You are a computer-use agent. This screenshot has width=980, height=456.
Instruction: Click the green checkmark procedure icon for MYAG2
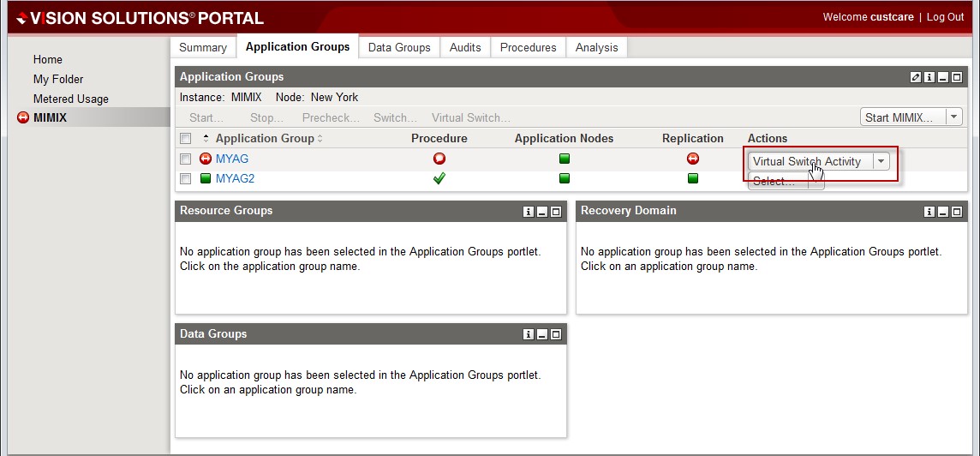point(439,178)
